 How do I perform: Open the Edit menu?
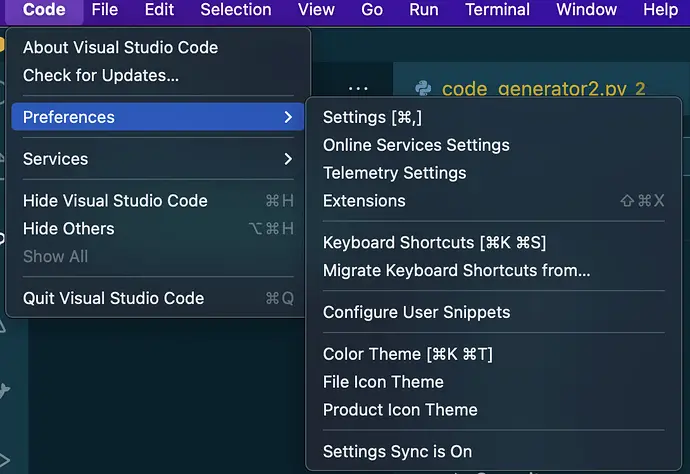pos(159,10)
